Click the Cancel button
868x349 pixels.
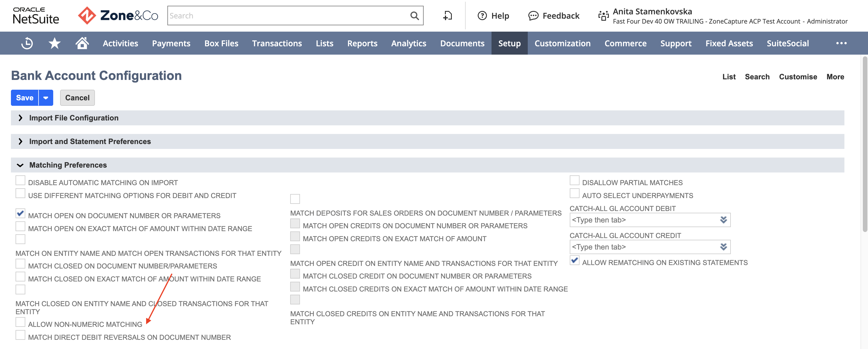77,98
